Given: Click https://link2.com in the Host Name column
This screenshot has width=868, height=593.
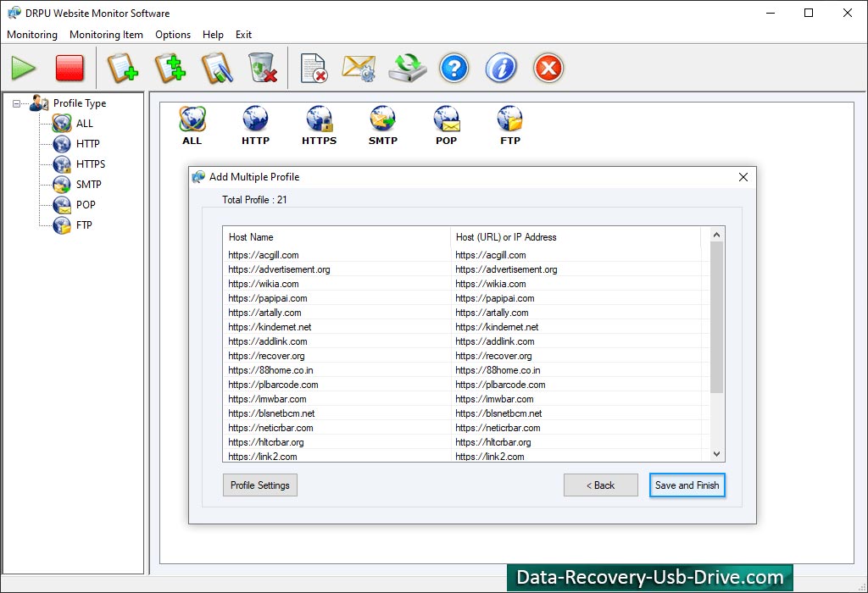Looking at the screenshot, I should pyautogui.click(x=263, y=457).
